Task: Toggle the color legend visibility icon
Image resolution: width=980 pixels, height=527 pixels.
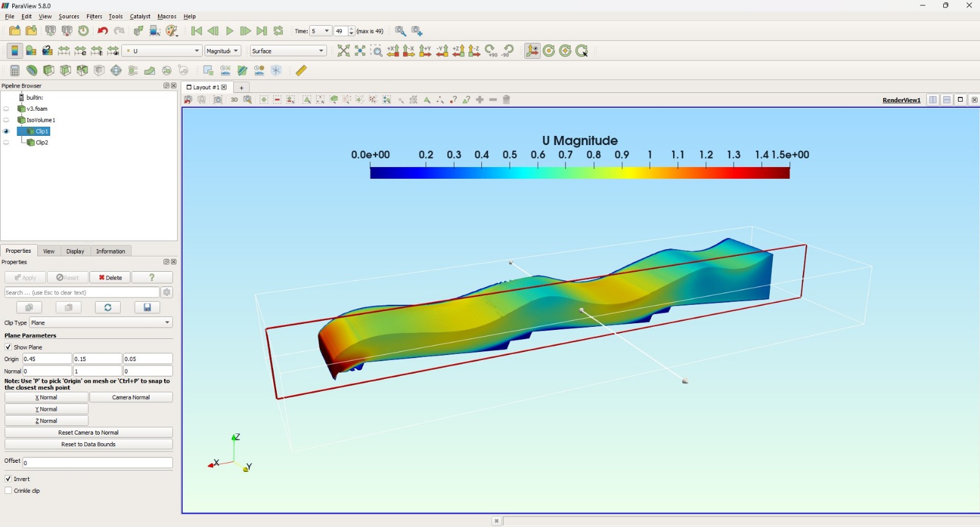Action: 15,51
